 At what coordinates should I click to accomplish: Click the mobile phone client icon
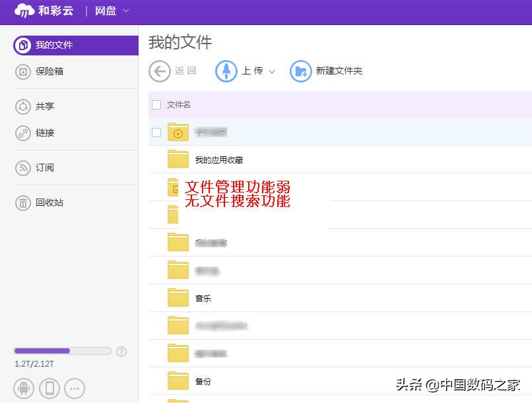click(x=49, y=388)
